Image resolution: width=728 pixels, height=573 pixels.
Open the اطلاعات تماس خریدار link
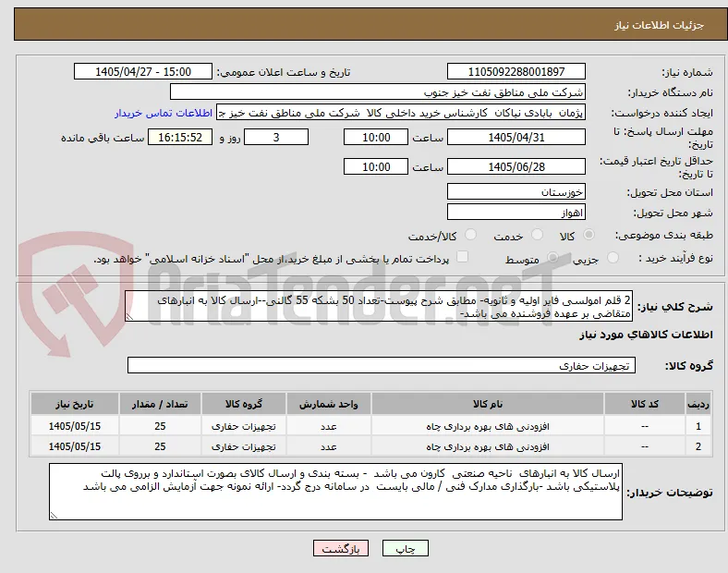click(x=164, y=113)
